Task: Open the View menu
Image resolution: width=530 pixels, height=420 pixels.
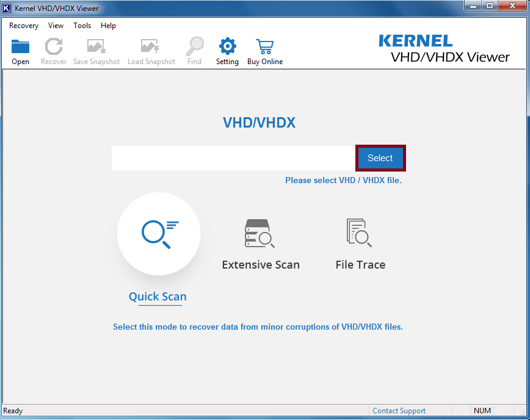Action: (x=56, y=26)
